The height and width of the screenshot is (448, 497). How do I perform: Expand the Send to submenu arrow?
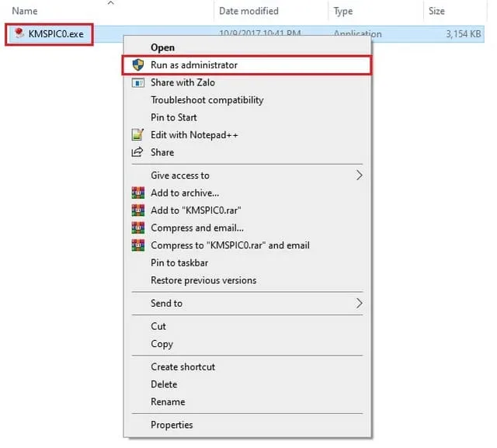359,303
